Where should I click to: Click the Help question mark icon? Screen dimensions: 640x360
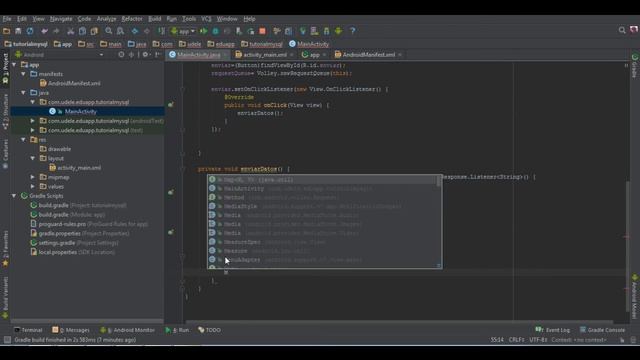353,31
